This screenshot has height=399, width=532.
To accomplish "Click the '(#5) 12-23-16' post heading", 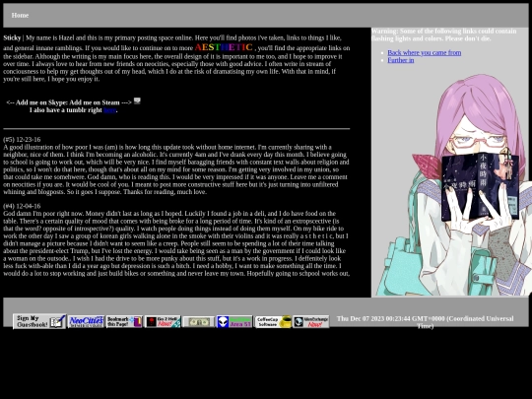I will coord(22,140).
